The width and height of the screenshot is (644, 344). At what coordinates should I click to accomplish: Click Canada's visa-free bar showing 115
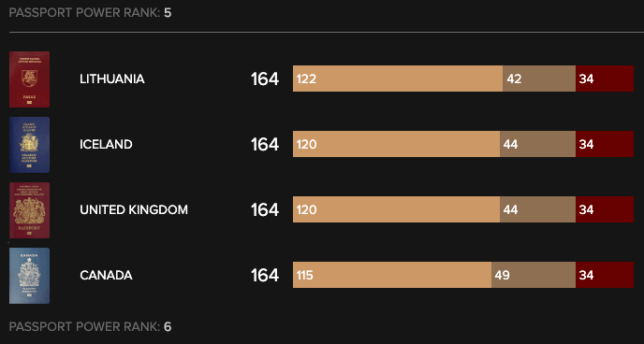pos(392,275)
